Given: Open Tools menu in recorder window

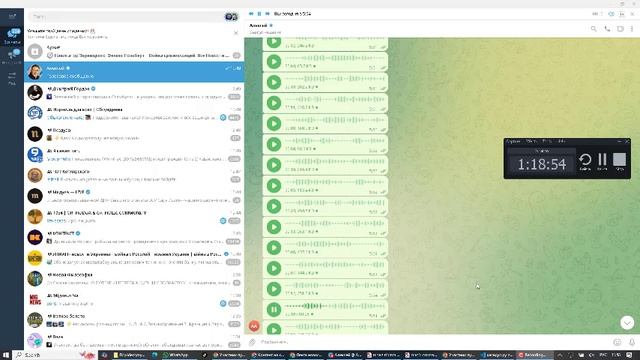Looking at the screenshot, I should (x=547, y=141).
